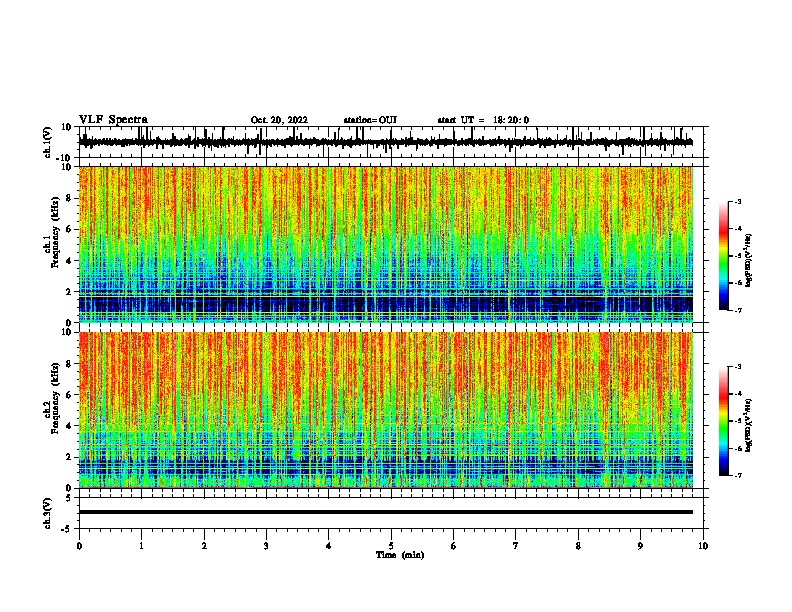Click the ch.3 flat voltage trace

click(386, 512)
